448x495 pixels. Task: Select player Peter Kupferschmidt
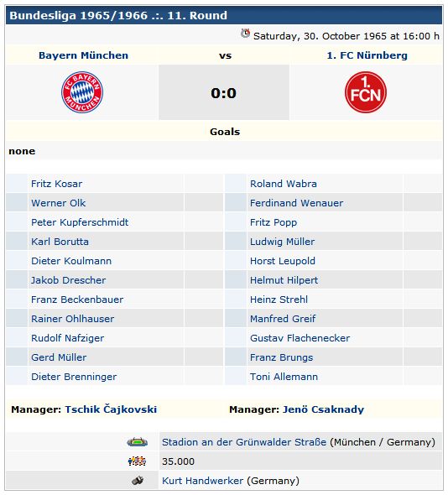(x=80, y=222)
